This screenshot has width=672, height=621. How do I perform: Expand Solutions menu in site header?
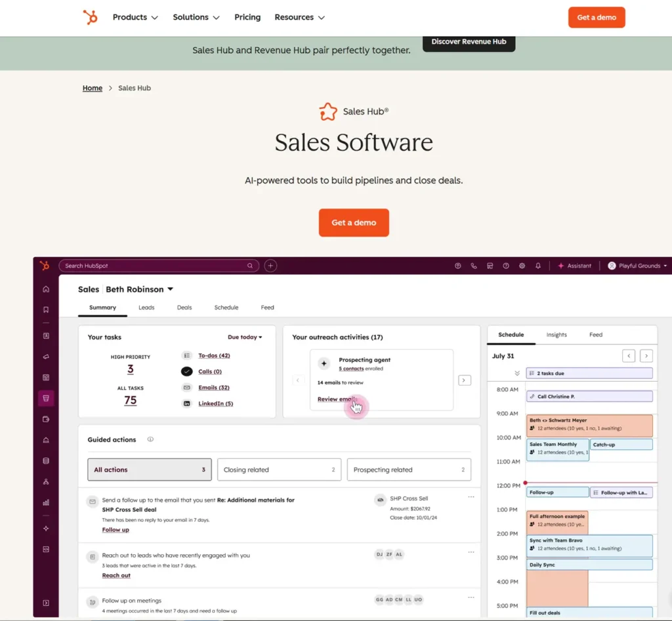click(x=196, y=17)
